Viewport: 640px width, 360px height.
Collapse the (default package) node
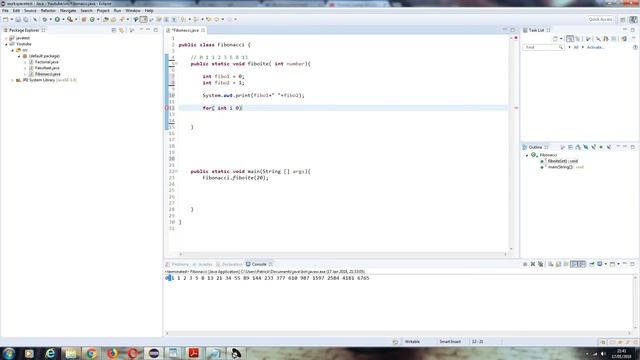19,56
